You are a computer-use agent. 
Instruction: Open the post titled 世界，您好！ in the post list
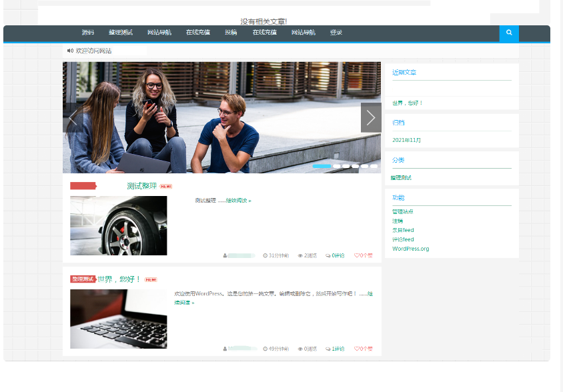coord(119,279)
